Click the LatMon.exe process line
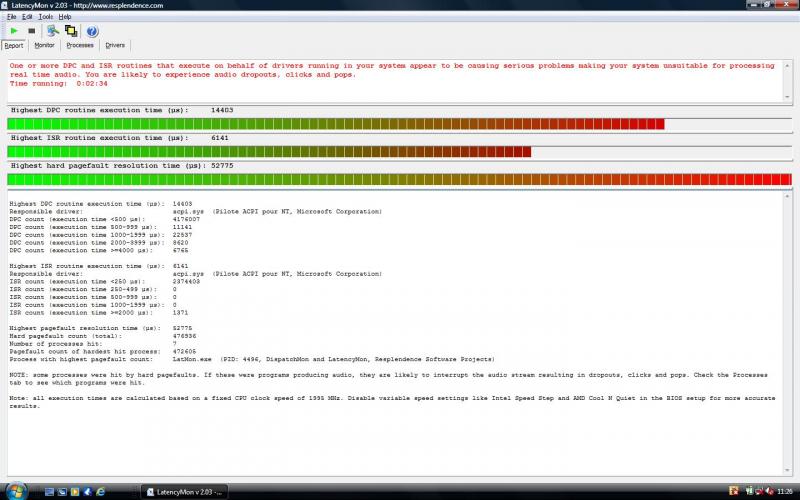 (x=252, y=359)
